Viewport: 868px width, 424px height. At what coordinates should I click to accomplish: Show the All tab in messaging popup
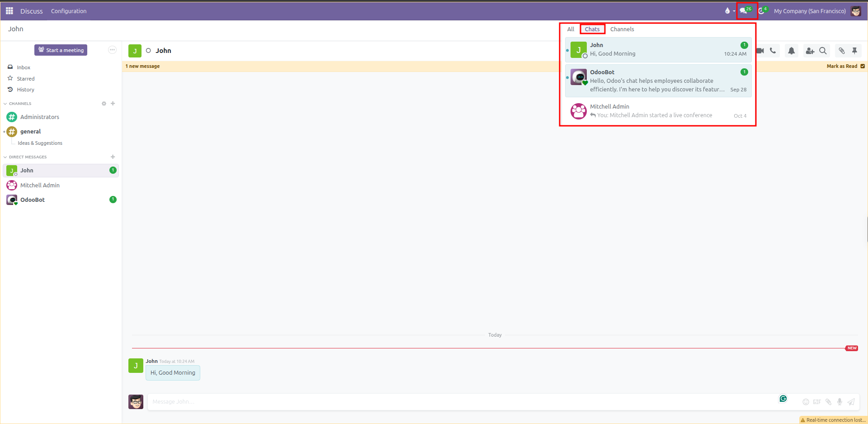[x=571, y=29]
